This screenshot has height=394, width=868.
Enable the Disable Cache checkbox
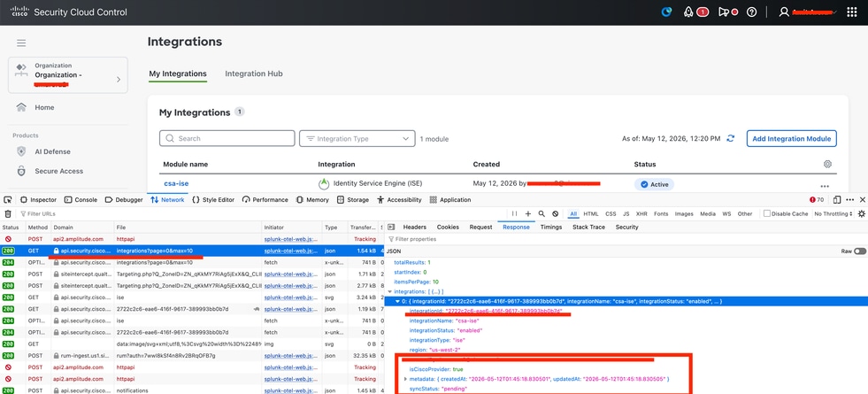pos(767,213)
